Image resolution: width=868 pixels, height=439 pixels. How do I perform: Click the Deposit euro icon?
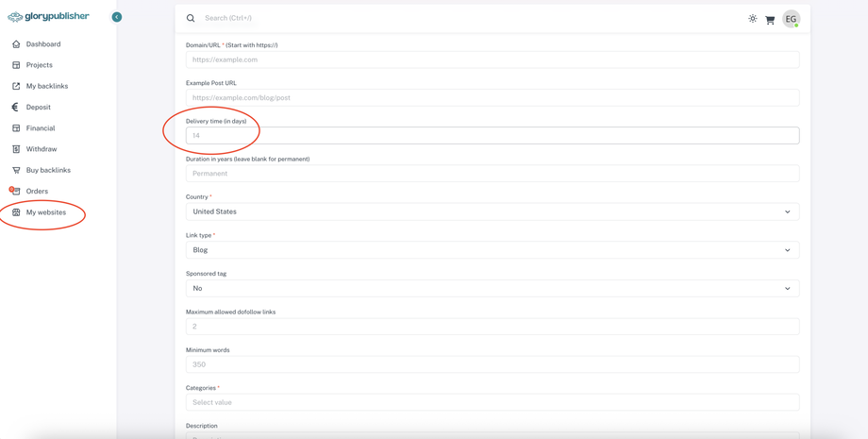point(16,108)
